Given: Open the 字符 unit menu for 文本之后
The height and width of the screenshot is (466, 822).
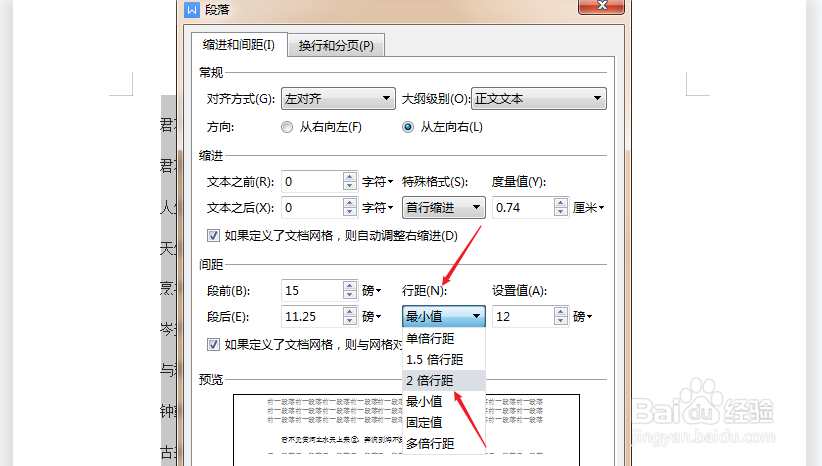Looking at the screenshot, I should tap(377, 208).
